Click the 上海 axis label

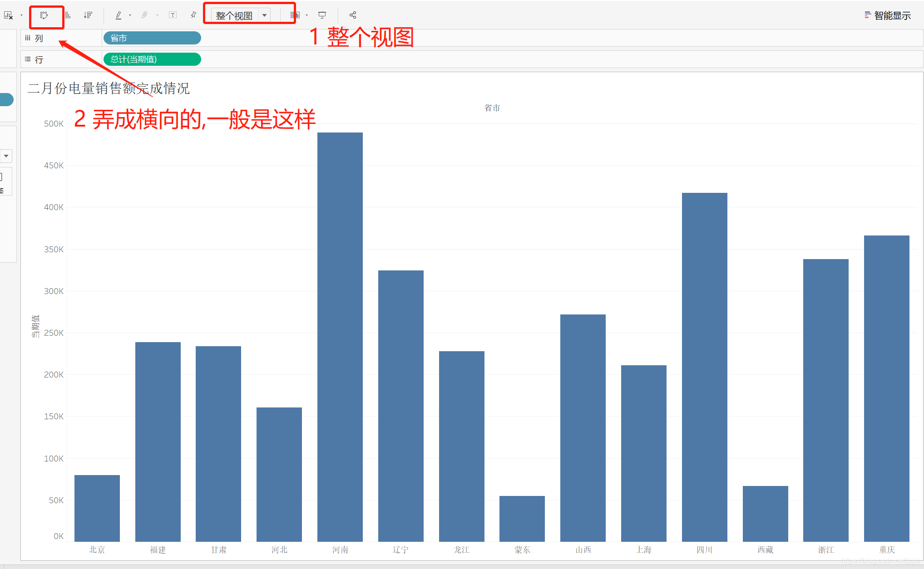(x=644, y=550)
